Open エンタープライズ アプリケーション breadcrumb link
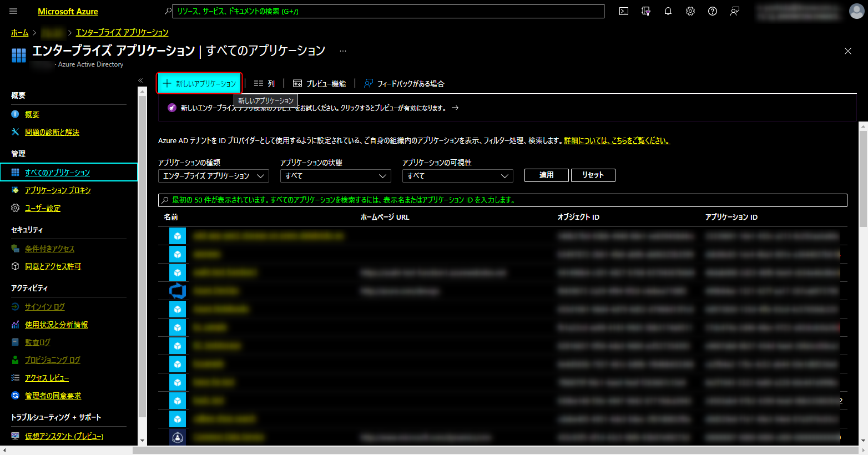Image resolution: width=868 pixels, height=455 pixels. click(x=122, y=33)
